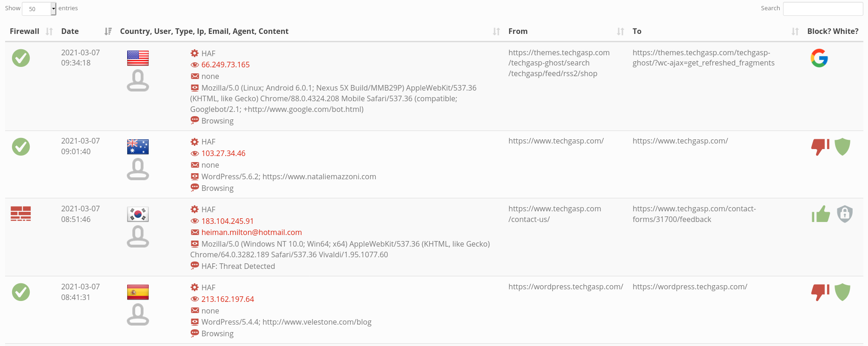Open the entries-per-page dropdown showing 50
The image size is (868, 346).
pos(39,9)
